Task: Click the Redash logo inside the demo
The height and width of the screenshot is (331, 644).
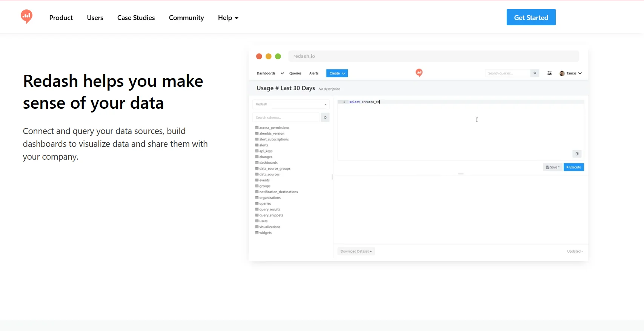Action: tap(419, 72)
